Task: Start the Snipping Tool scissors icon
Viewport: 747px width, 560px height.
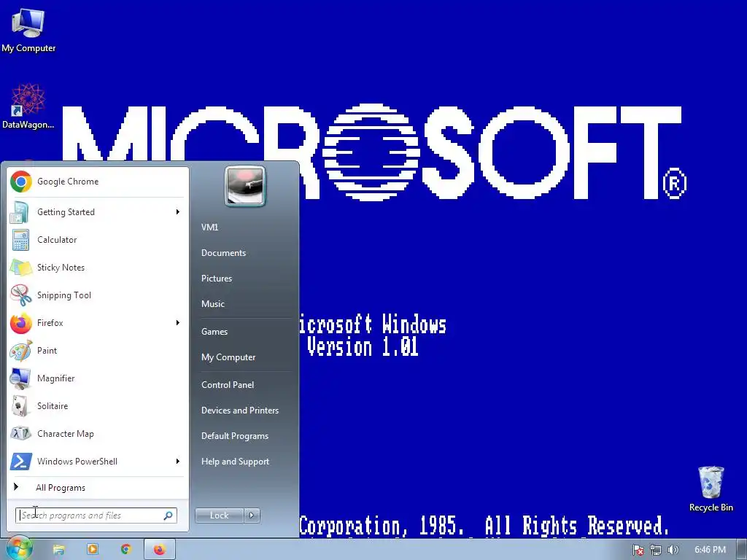Action: point(21,295)
